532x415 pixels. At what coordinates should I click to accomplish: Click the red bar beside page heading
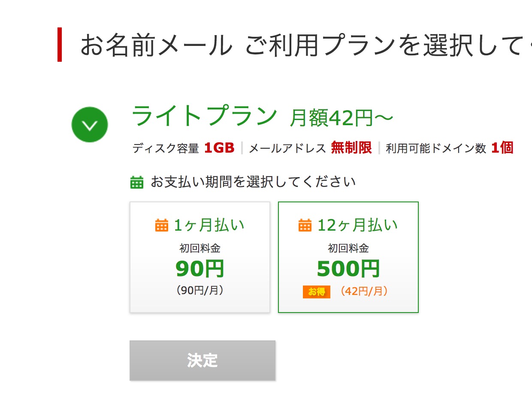pos(60,45)
